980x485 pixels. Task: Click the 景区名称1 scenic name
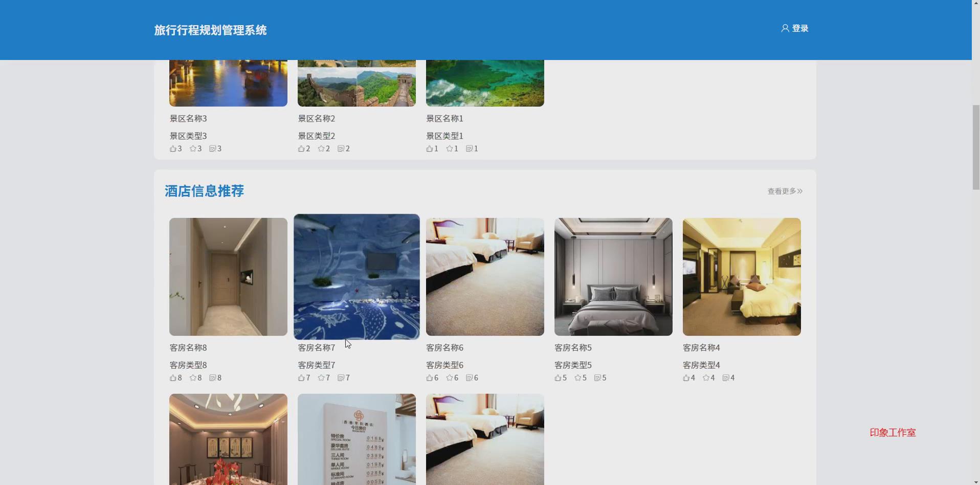pyautogui.click(x=445, y=119)
